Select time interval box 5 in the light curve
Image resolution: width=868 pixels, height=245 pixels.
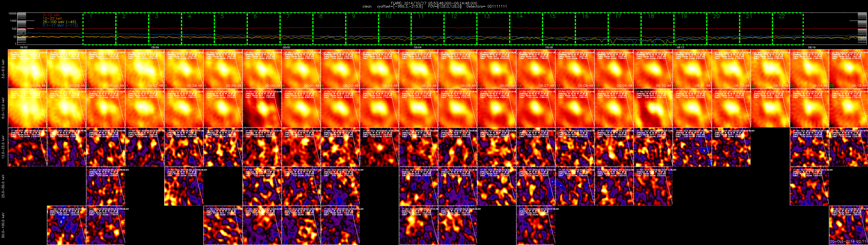pyautogui.click(x=231, y=29)
